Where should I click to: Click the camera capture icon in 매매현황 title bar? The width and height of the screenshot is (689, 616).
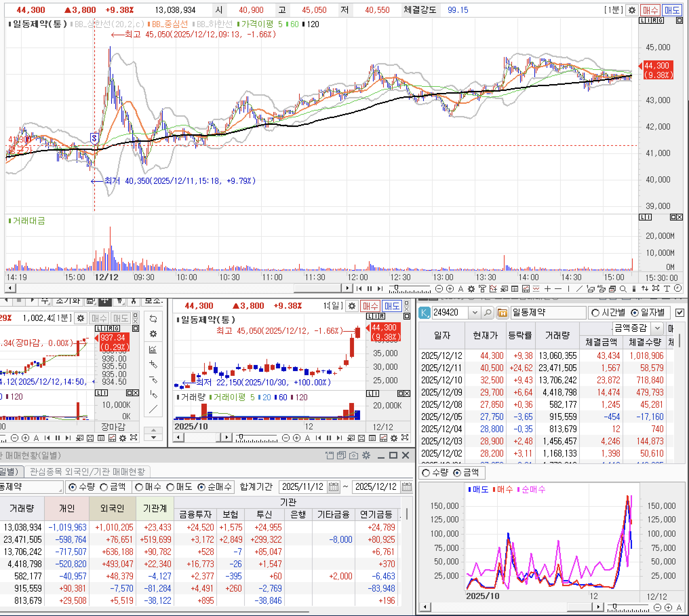pos(354,455)
